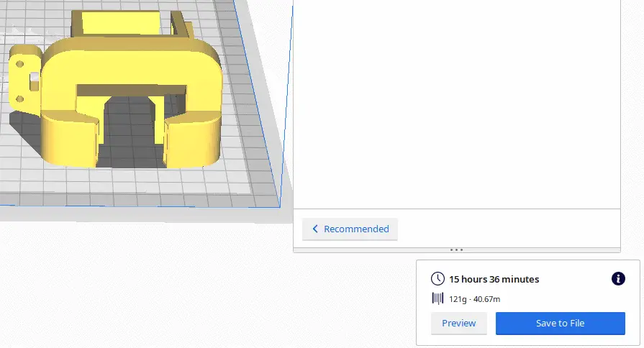
Task: Open the Preview view
Action: point(459,324)
